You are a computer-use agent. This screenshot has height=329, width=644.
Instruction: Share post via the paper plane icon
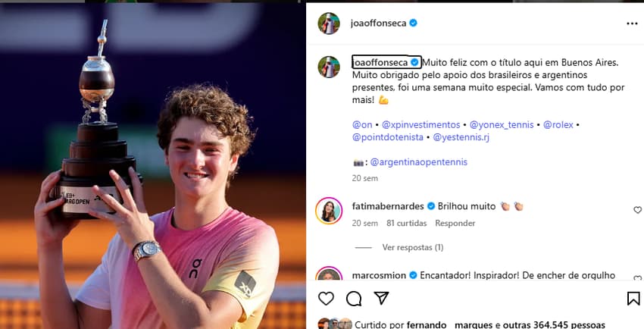tap(381, 298)
